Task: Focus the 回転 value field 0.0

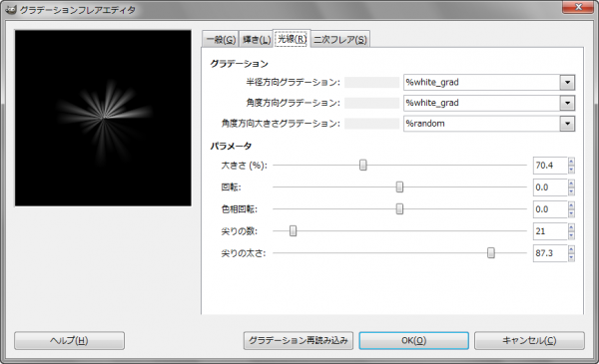Action: [550, 187]
